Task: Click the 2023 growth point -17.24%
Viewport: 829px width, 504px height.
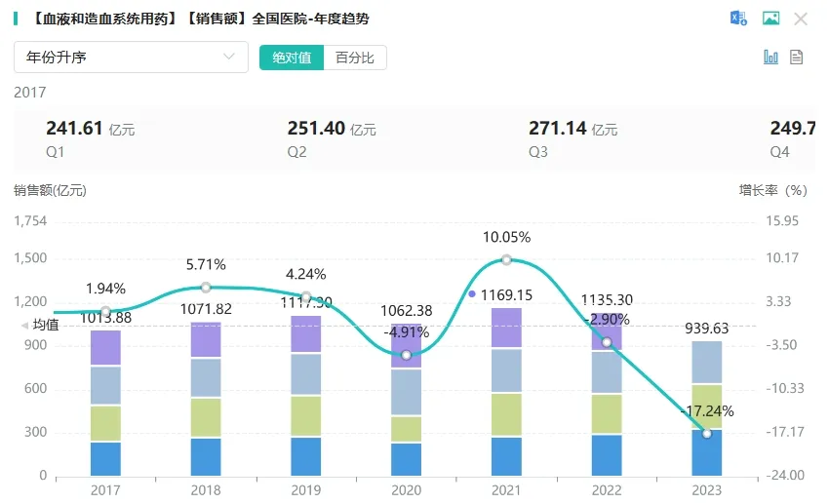Action: coord(707,434)
